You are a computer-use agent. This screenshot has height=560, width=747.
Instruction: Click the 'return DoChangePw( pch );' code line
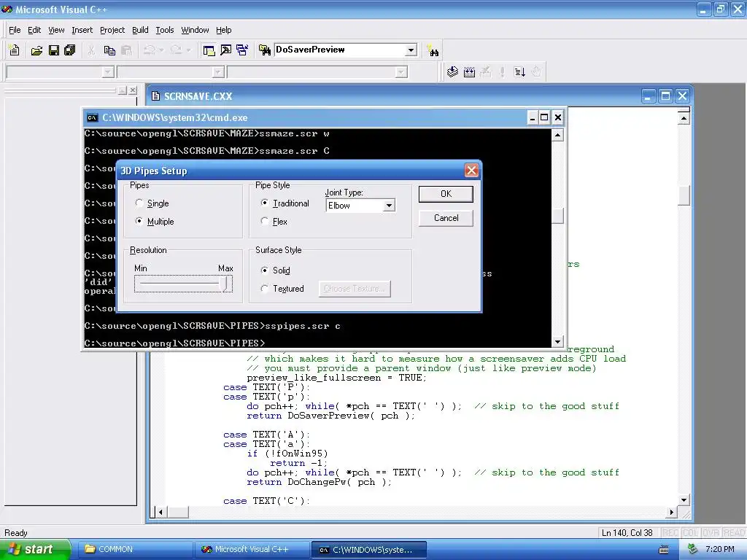click(x=319, y=482)
